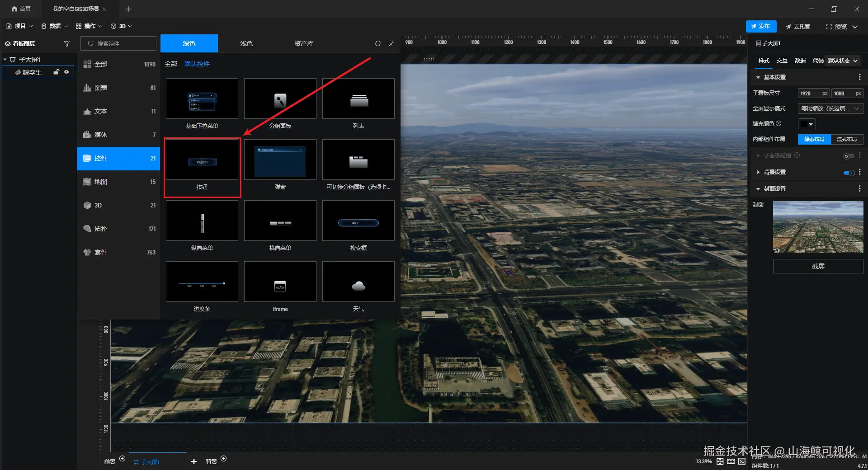Filter layers with the funnel icon

(x=67, y=44)
